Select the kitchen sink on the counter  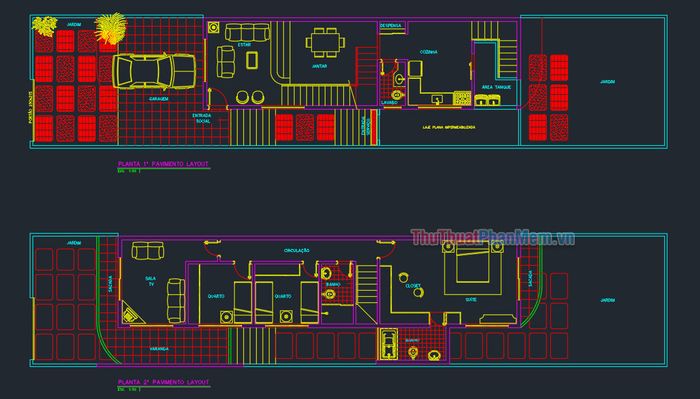(x=438, y=98)
